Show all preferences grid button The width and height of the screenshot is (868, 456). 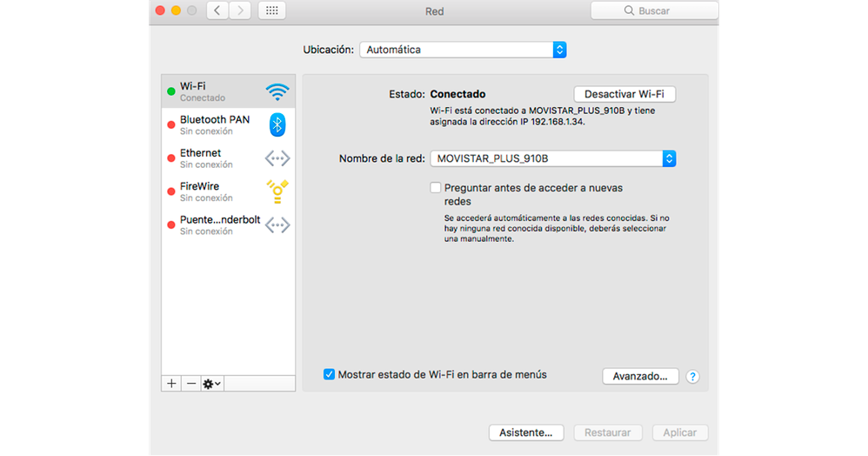pos(271,10)
